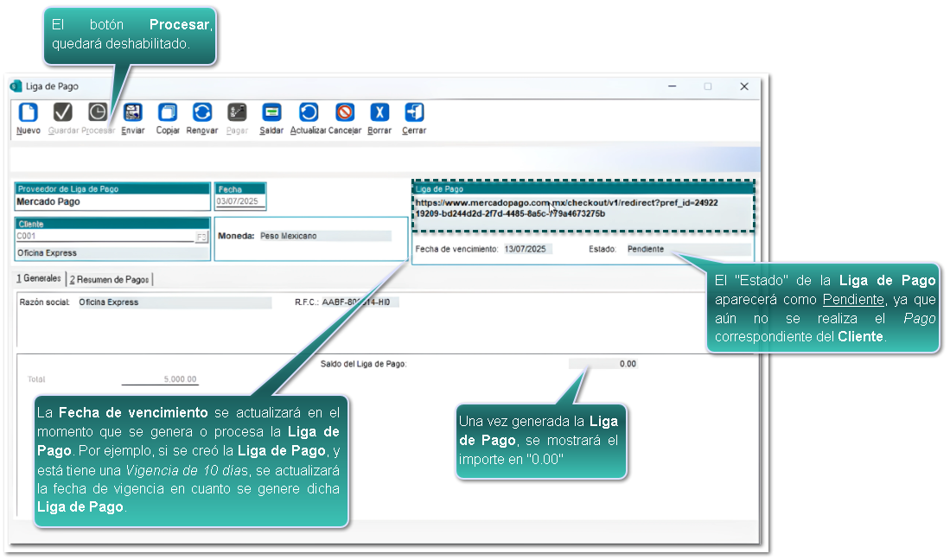This screenshot has width=950, height=560.
Task: Click the Estado value Pendiente
Action: 688,249
